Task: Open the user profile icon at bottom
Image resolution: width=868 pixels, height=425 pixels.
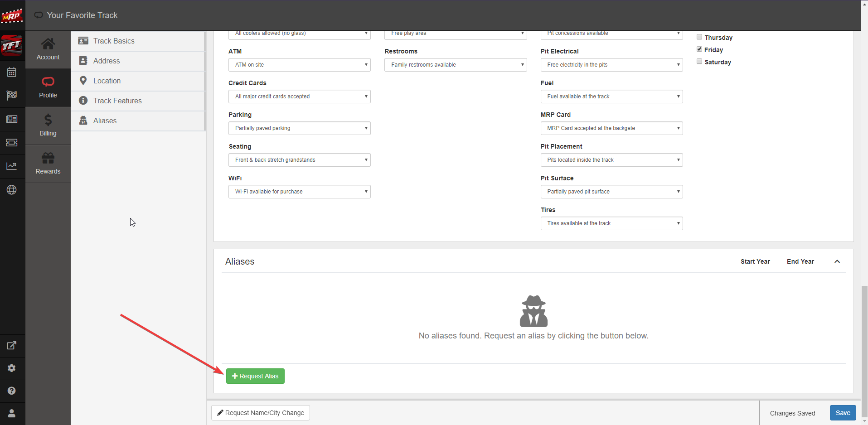Action: tap(12, 413)
